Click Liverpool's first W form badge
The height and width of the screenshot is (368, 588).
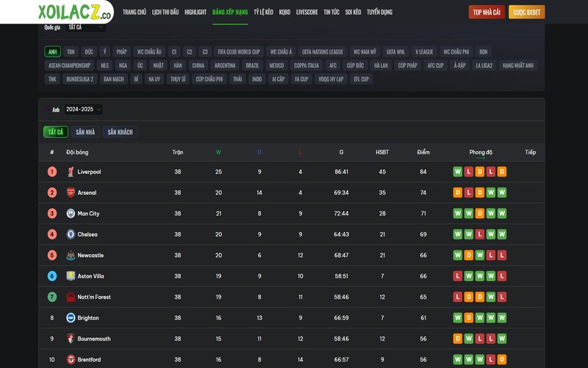click(x=457, y=172)
